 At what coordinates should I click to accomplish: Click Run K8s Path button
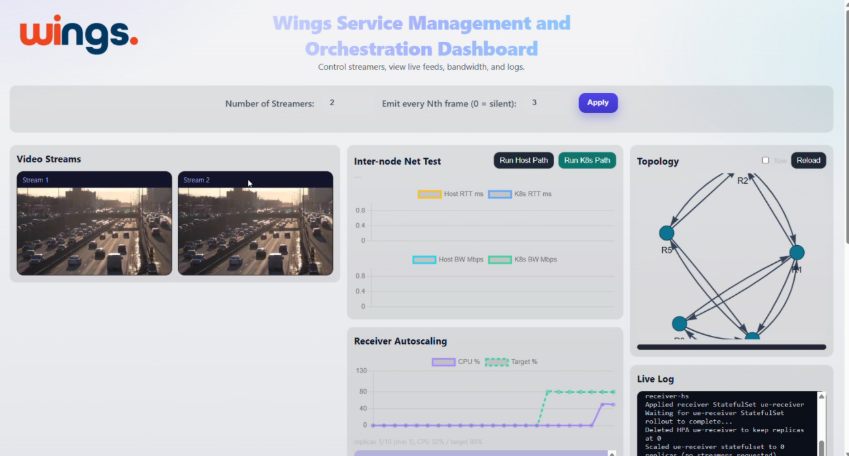coord(587,160)
